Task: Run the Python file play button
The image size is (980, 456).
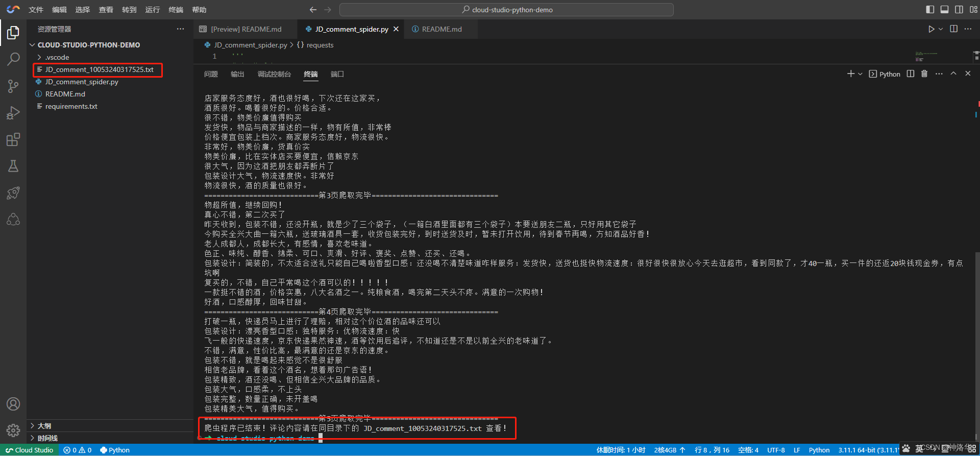Action: (x=931, y=29)
